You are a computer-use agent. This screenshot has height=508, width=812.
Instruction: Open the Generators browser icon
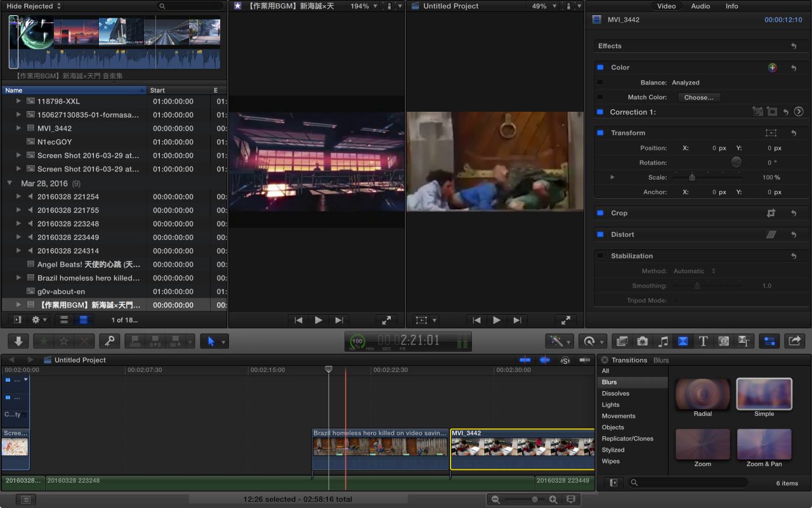(723, 341)
